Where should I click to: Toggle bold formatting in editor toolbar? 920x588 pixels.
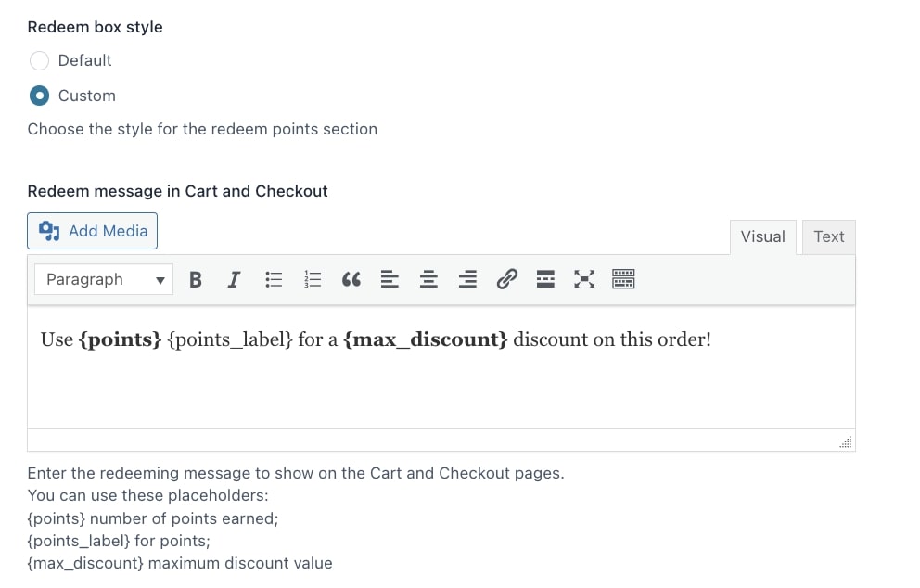click(x=196, y=279)
